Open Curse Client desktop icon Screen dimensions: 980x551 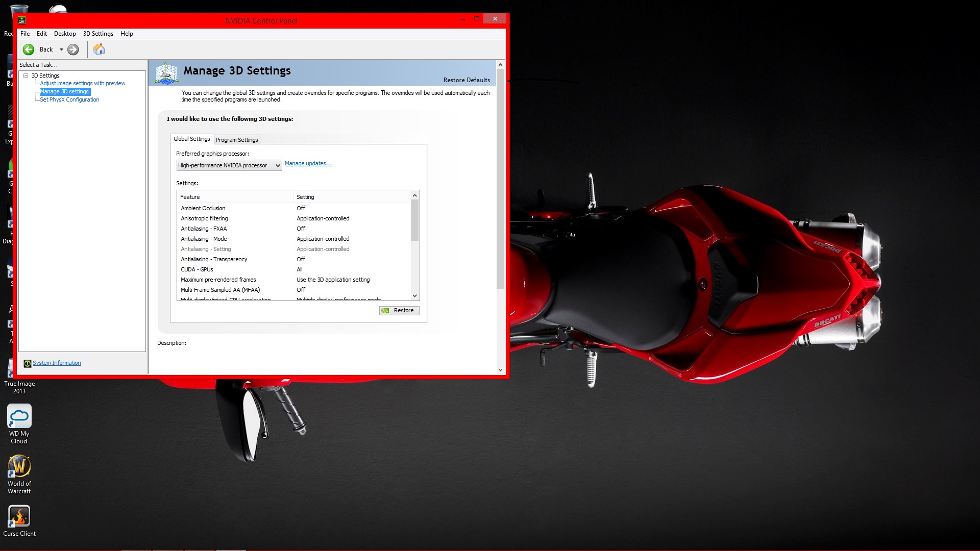pyautogui.click(x=19, y=521)
